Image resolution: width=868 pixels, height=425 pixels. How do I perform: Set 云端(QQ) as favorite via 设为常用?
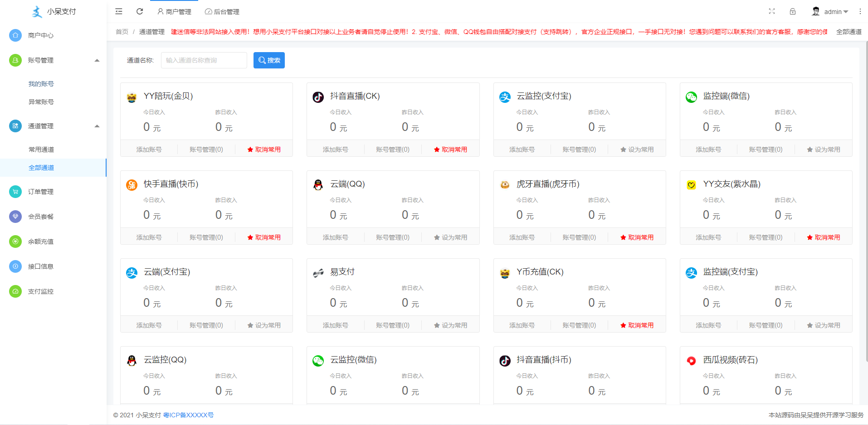pos(450,236)
